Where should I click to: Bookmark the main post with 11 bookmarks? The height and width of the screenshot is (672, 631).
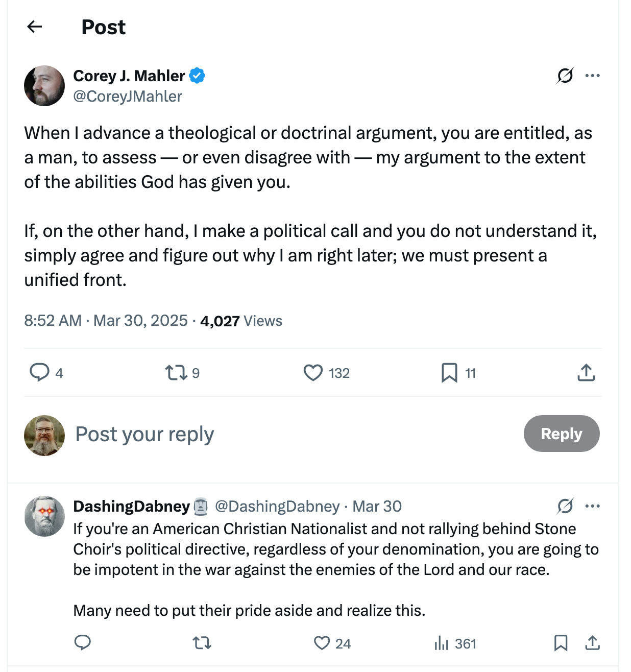coord(449,373)
